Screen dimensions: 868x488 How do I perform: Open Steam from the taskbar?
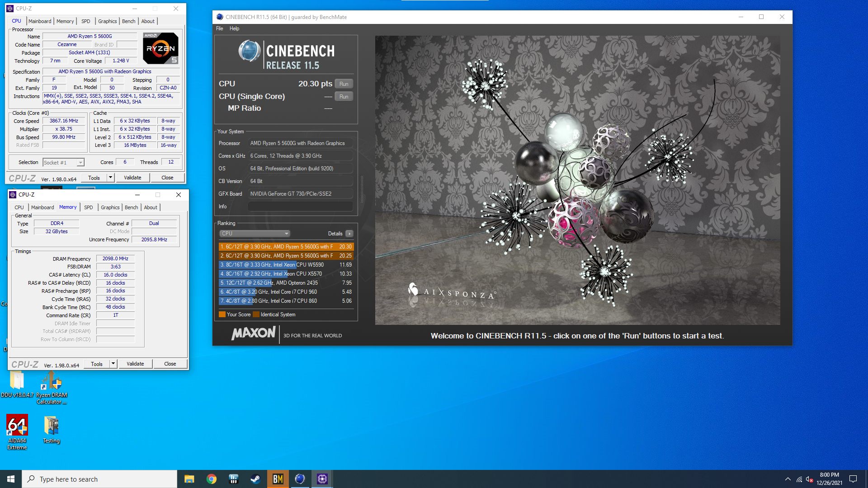[x=255, y=479]
